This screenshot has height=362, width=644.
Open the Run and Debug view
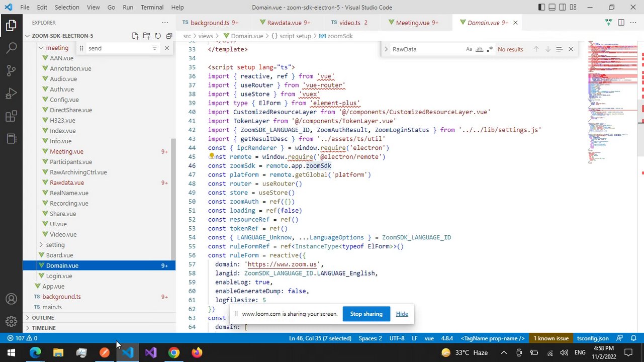coord(11,94)
